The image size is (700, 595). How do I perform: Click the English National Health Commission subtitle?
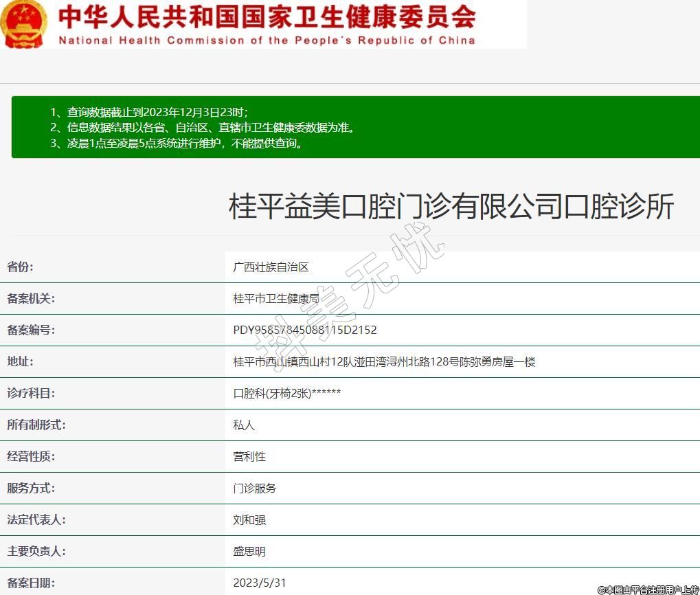(267, 41)
